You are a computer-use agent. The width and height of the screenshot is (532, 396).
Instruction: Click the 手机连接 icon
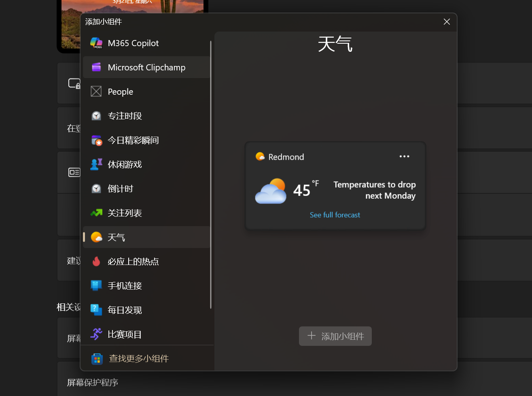(x=96, y=286)
